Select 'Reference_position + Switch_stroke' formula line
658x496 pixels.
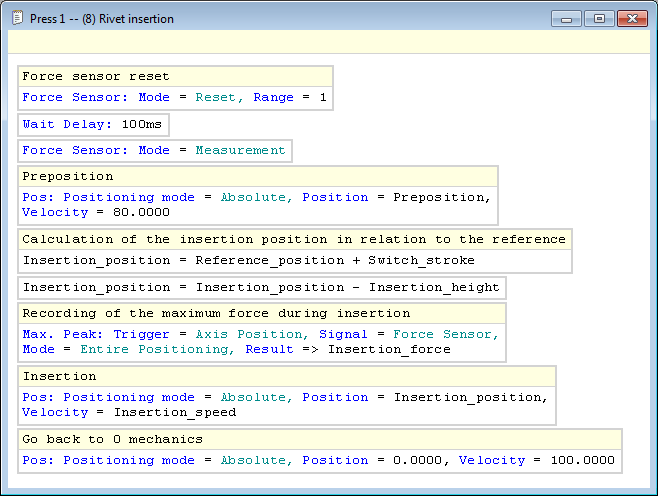[295, 261]
